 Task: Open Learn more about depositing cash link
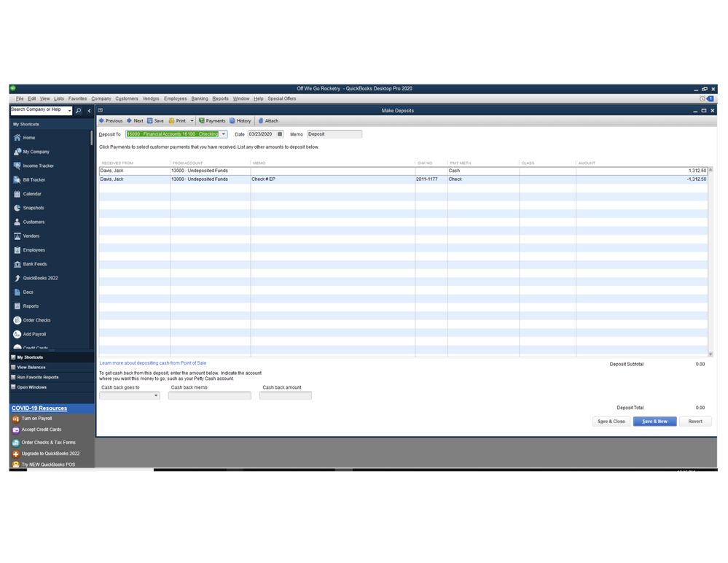click(x=153, y=363)
